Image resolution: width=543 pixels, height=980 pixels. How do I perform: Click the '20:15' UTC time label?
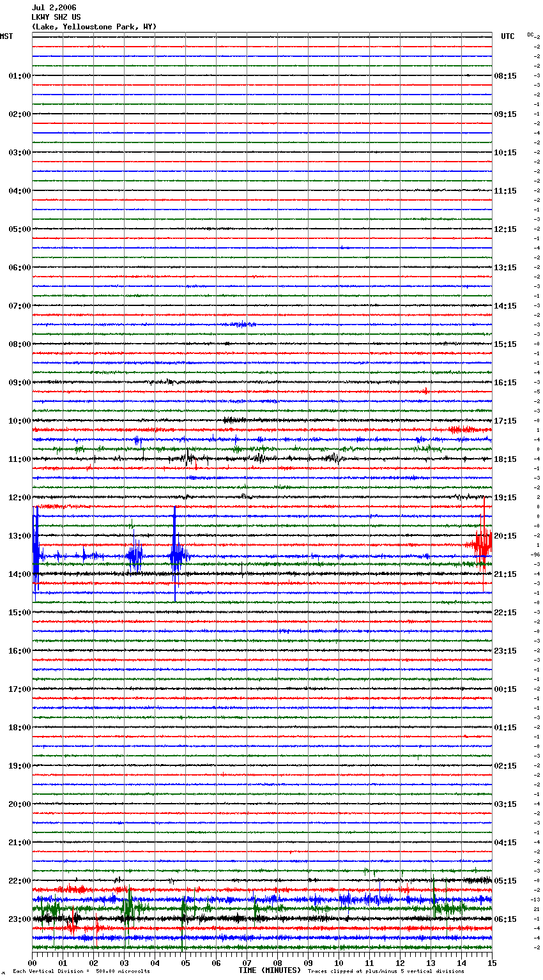(x=505, y=536)
